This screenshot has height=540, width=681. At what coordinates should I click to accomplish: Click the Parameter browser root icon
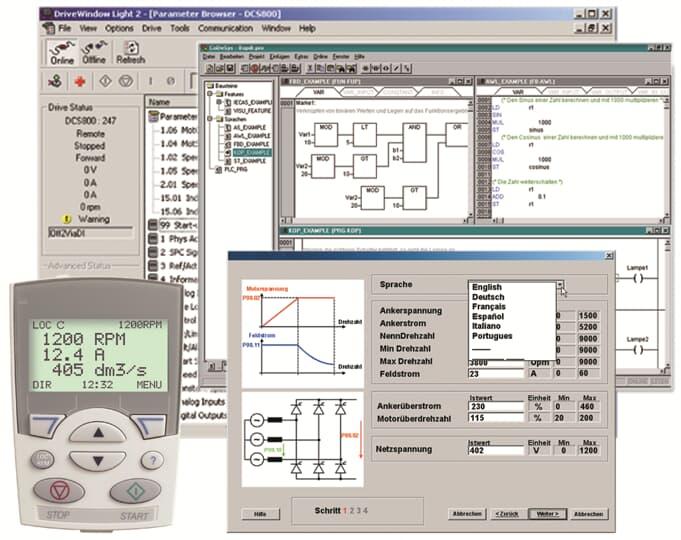pos(153,116)
